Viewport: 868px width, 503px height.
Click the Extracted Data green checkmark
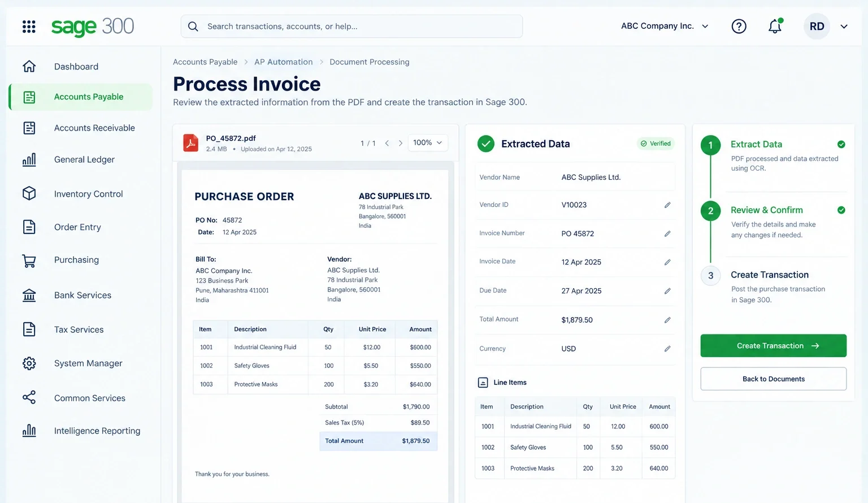tap(485, 144)
